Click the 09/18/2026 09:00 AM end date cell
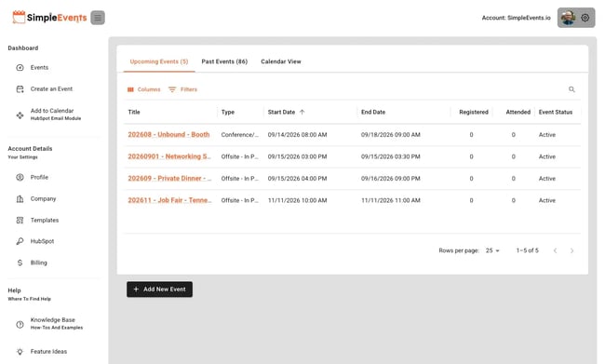Viewport: 605px width, 364px height. tap(391, 135)
